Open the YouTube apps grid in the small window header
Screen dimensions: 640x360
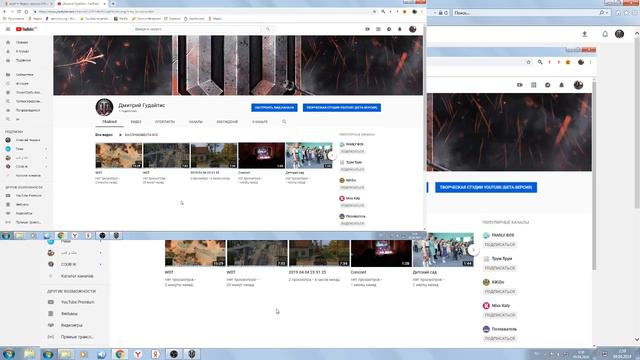[378, 29]
